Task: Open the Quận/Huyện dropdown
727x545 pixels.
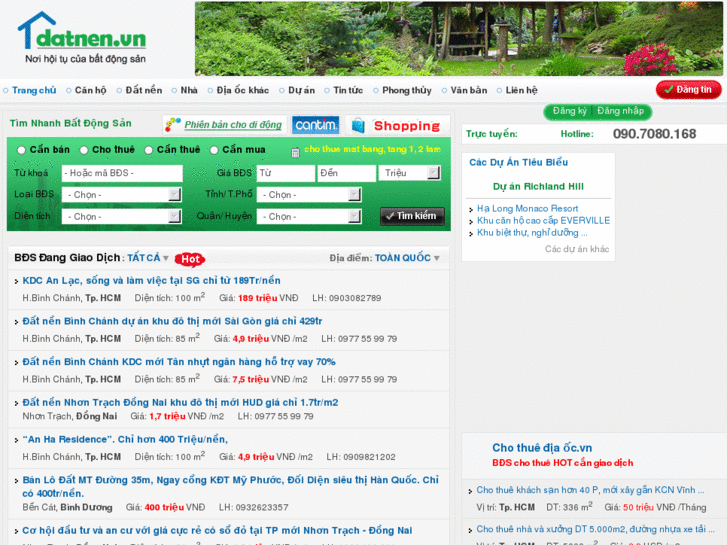Action: point(309,216)
